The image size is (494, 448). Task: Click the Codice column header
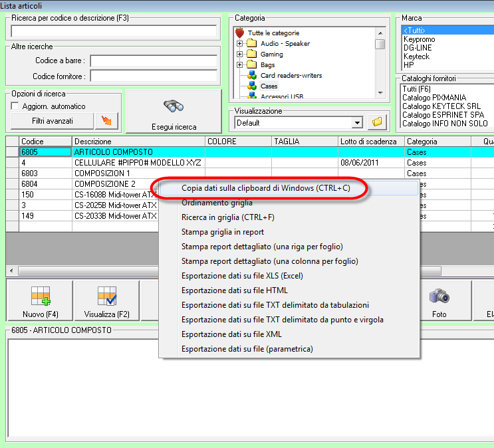click(x=45, y=142)
